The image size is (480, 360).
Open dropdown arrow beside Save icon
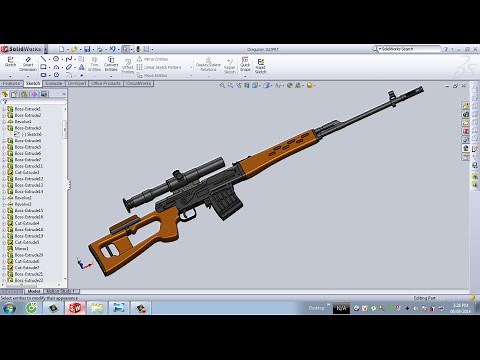93,50
